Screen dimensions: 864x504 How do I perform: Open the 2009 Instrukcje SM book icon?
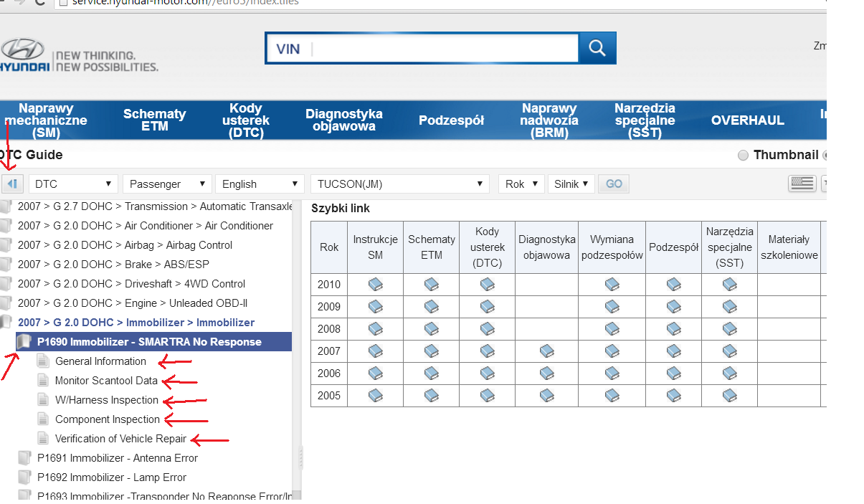(x=375, y=307)
